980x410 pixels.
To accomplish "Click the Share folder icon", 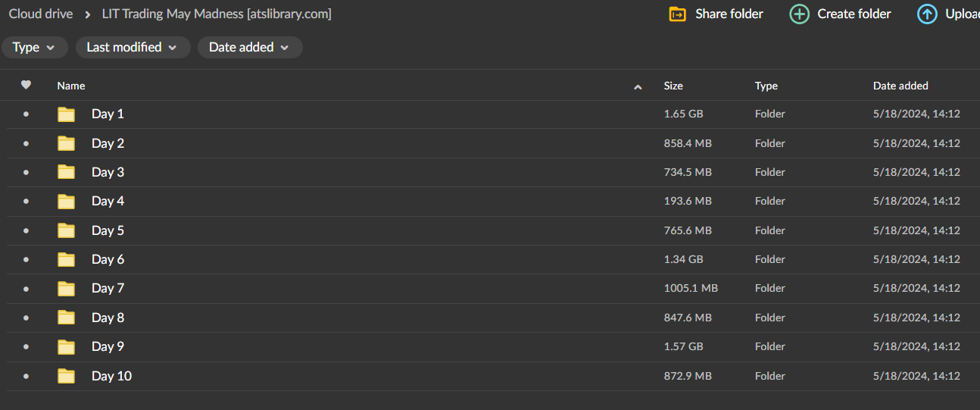I will [x=677, y=14].
